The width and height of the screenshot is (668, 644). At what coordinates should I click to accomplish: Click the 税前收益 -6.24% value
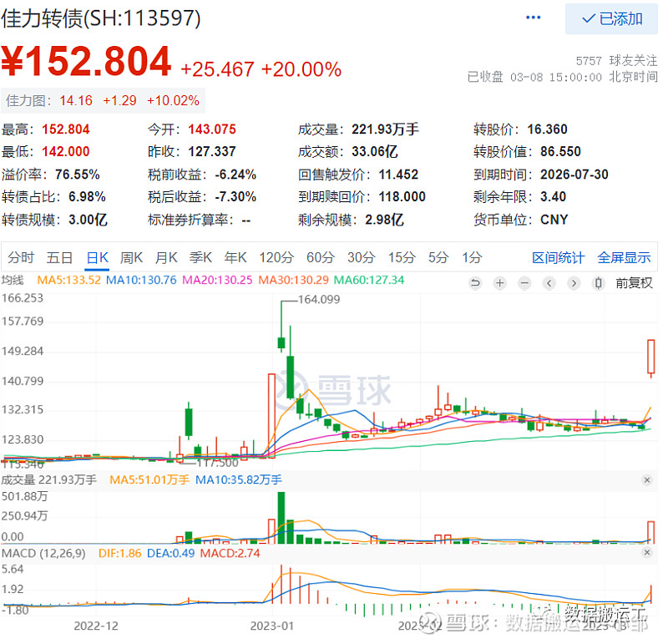click(235, 175)
